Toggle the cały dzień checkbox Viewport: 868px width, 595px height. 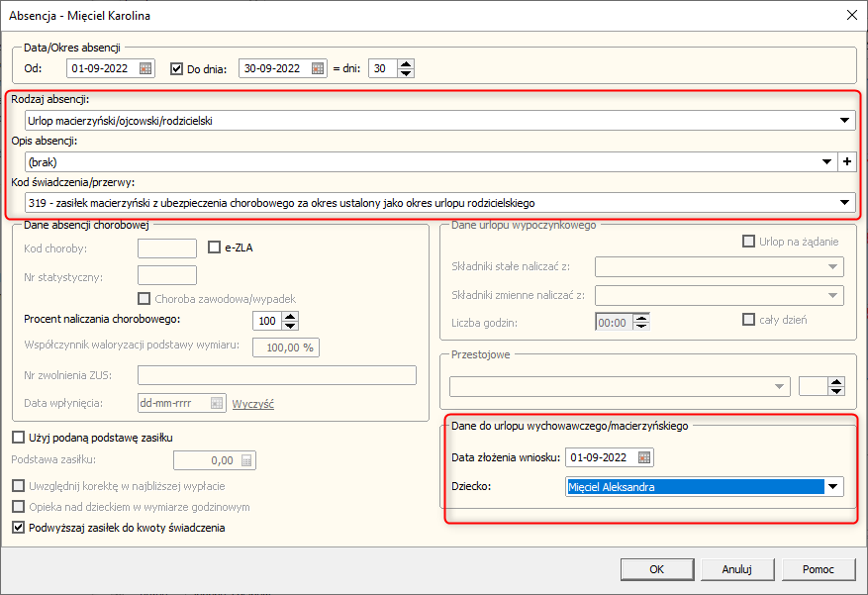748,320
